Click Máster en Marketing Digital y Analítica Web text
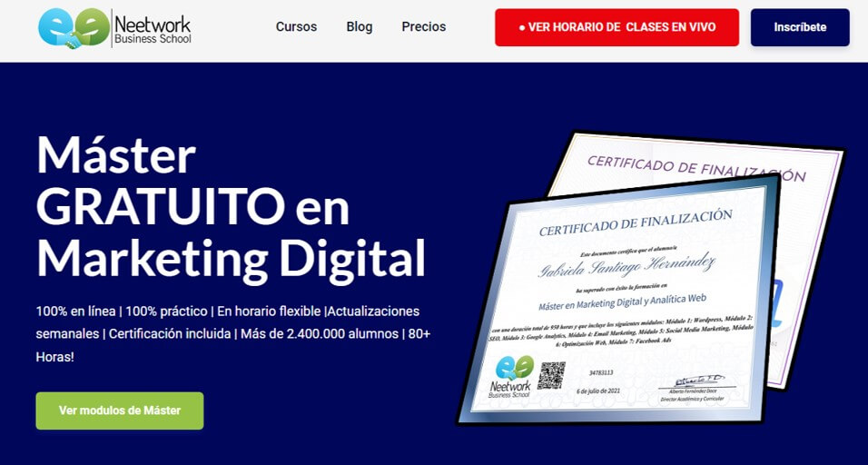This screenshot has height=465, width=868. pos(622,302)
